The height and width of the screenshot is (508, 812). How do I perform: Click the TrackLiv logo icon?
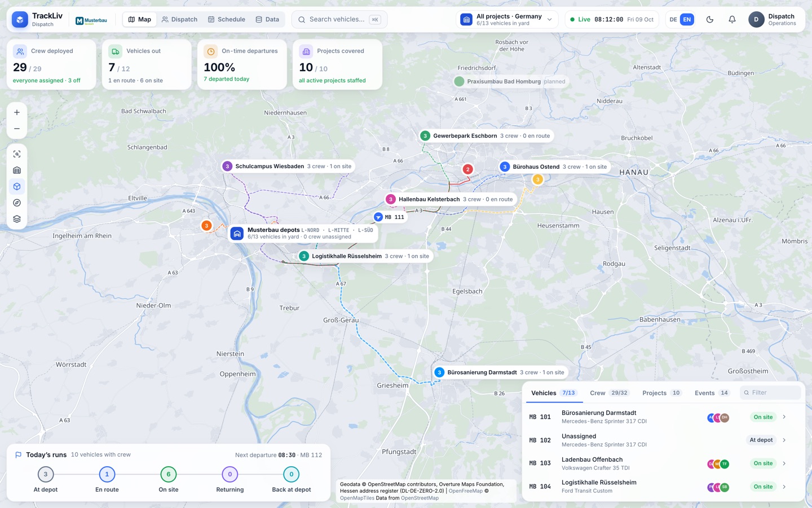20,19
